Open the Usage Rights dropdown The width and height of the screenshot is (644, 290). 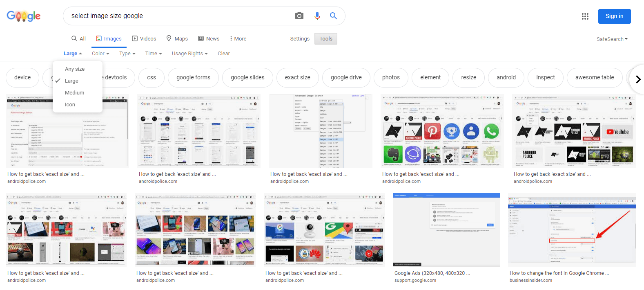click(x=190, y=53)
